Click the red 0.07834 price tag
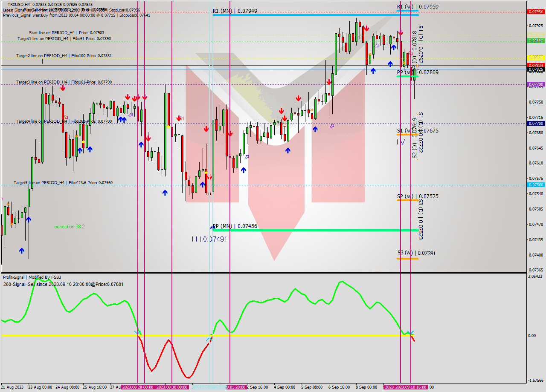 coord(536,65)
